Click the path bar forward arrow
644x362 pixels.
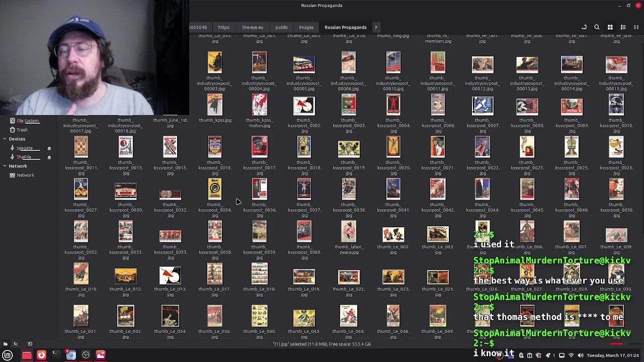(x=376, y=27)
